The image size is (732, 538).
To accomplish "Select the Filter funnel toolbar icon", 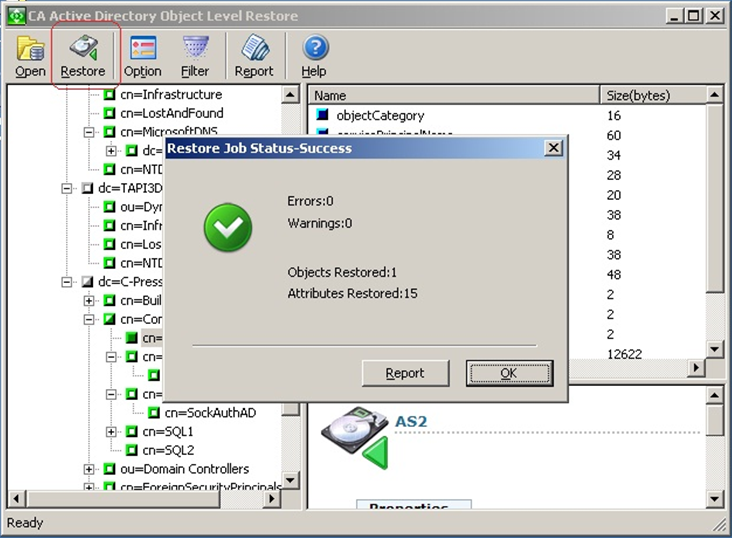I will coord(195,57).
